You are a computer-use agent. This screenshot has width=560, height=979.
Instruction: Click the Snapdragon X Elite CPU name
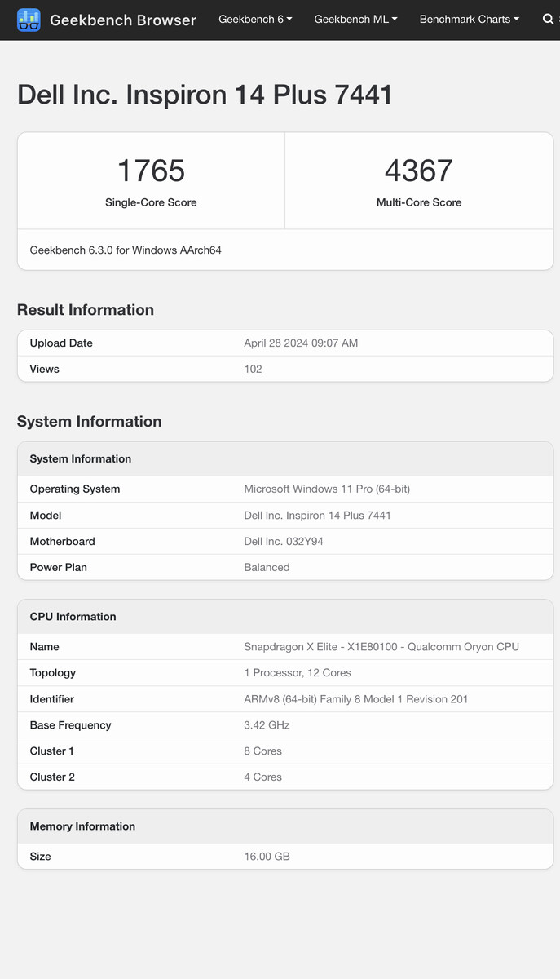(x=381, y=646)
